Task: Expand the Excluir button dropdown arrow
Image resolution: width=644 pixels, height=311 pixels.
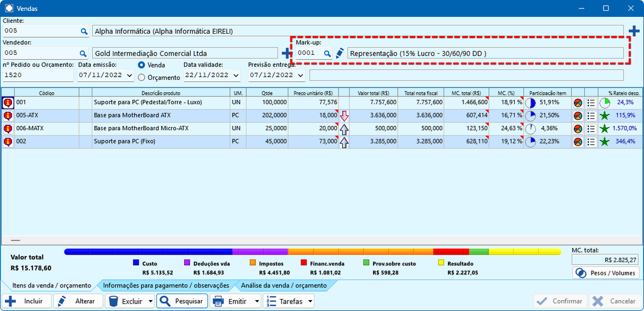Action: pyautogui.click(x=151, y=301)
